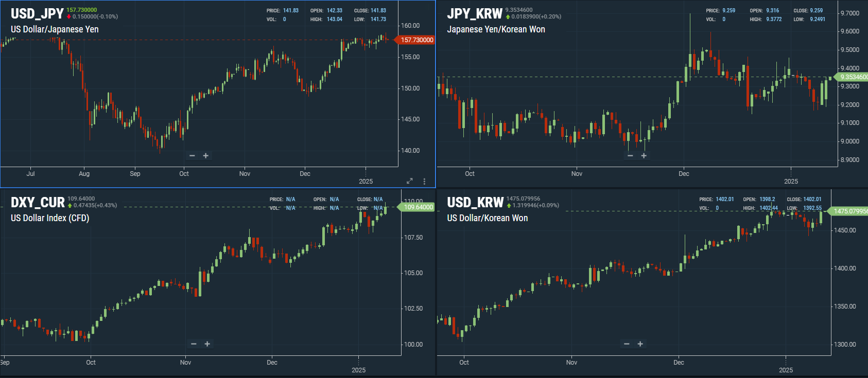Click the 9.0000 level on JPY_KRW price axis
This screenshot has height=378, width=868.
(849, 141)
